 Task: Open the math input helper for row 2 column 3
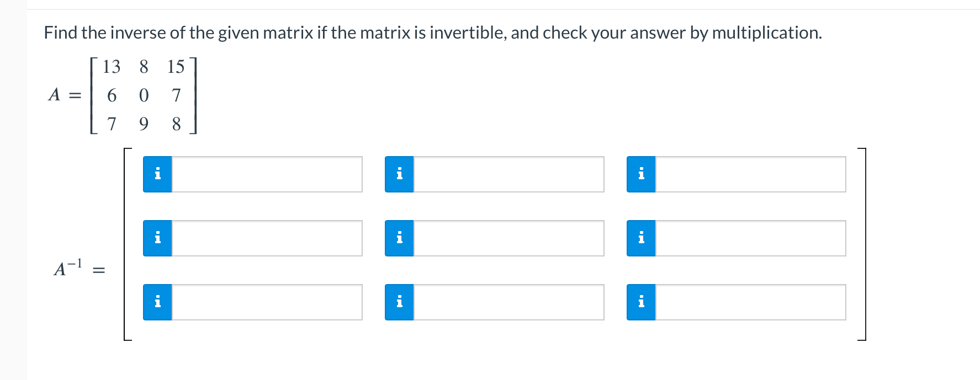click(641, 238)
